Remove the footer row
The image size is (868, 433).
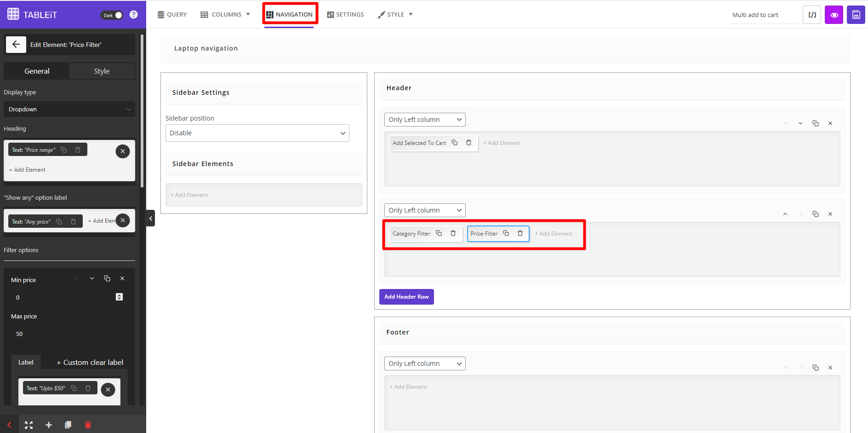pyautogui.click(x=830, y=368)
